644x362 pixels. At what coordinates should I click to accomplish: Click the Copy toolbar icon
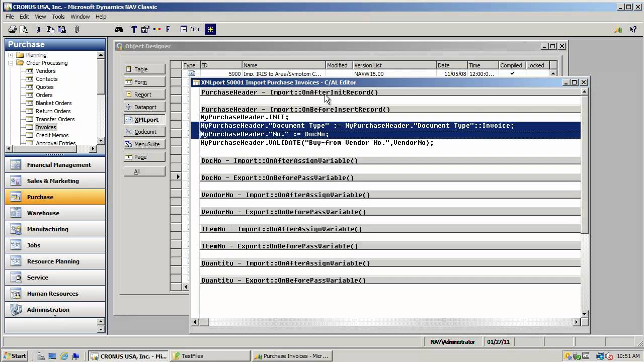pos(50,30)
